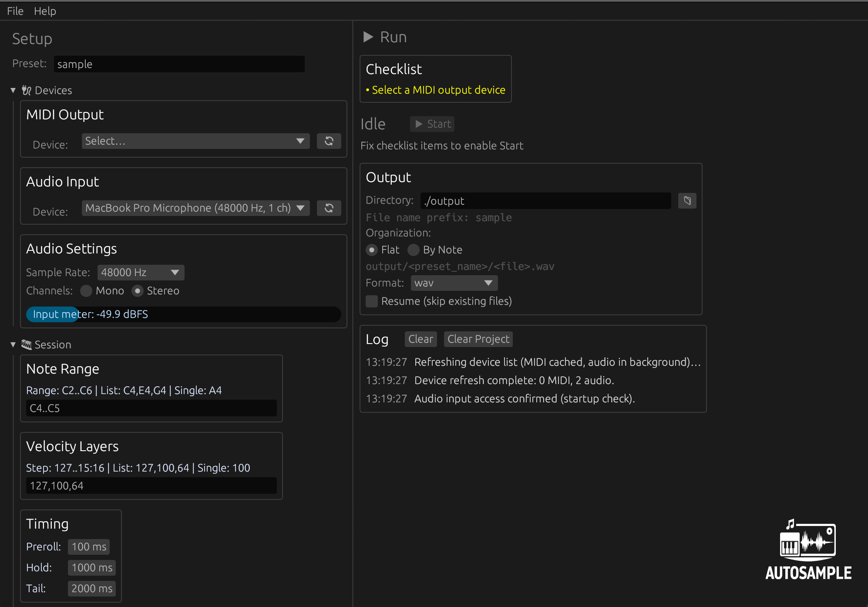868x607 pixels.
Task: Click the Velocity Layers format hint text
Action: pos(138,468)
